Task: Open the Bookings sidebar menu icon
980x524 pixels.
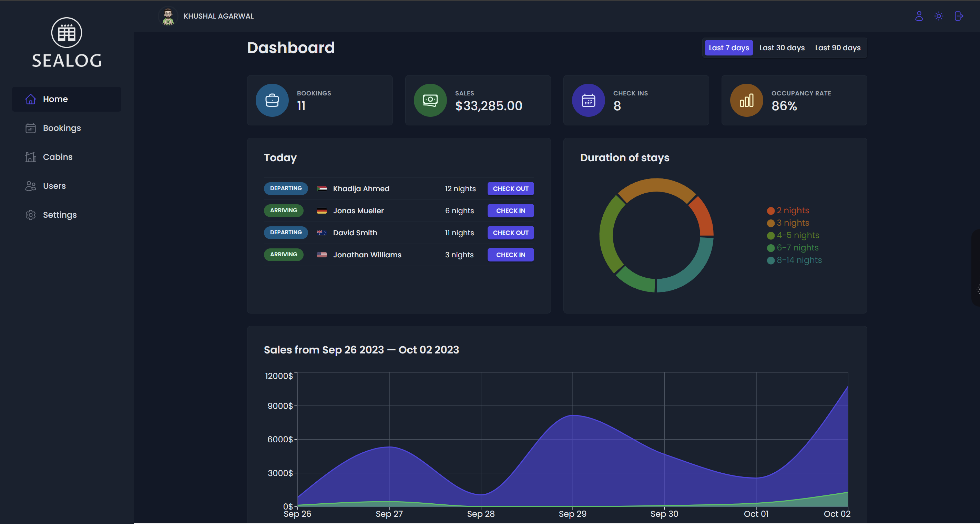Action: [30, 127]
